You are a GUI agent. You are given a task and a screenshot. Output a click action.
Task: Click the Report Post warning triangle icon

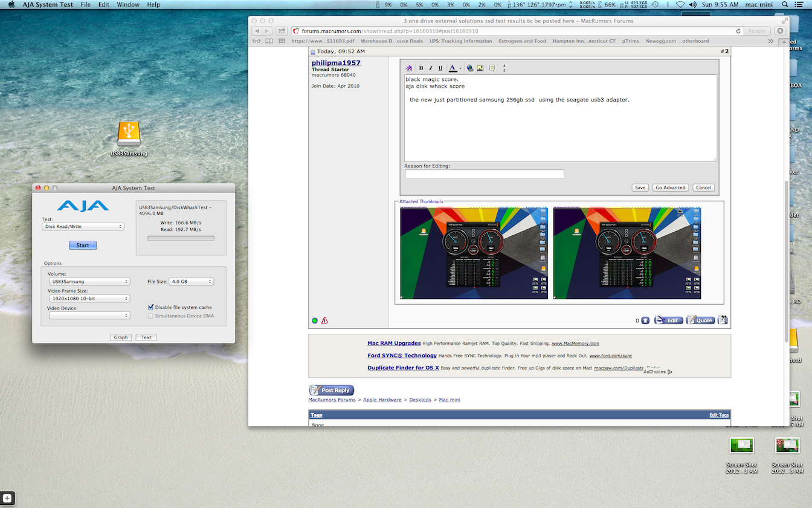324,321
